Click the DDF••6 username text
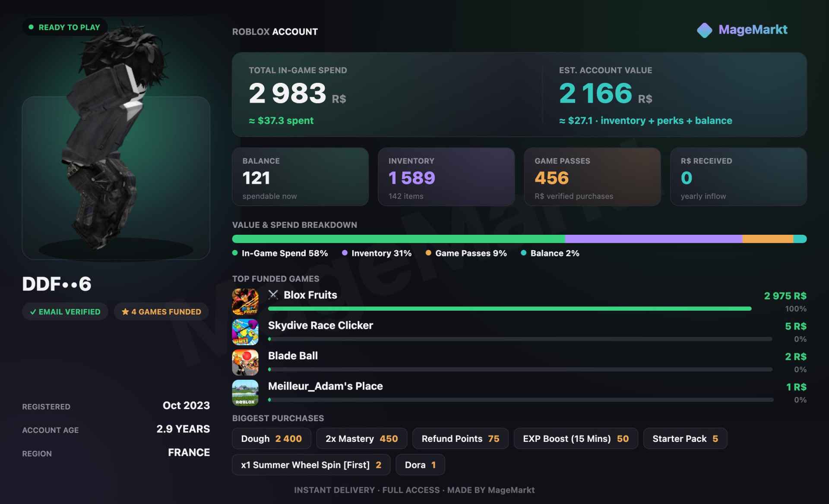The width and height of the screenshot is (829, 504). pyautogui.click(x=57, y=284)
